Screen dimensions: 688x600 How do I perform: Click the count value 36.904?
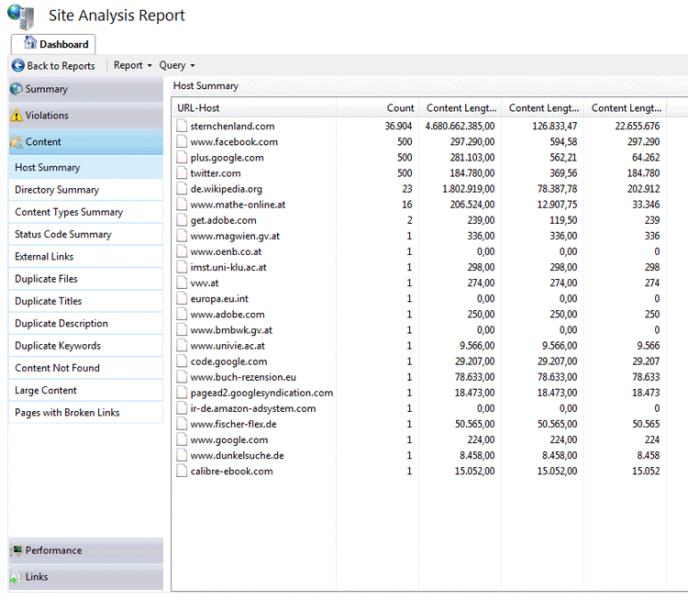pos(398,126)
